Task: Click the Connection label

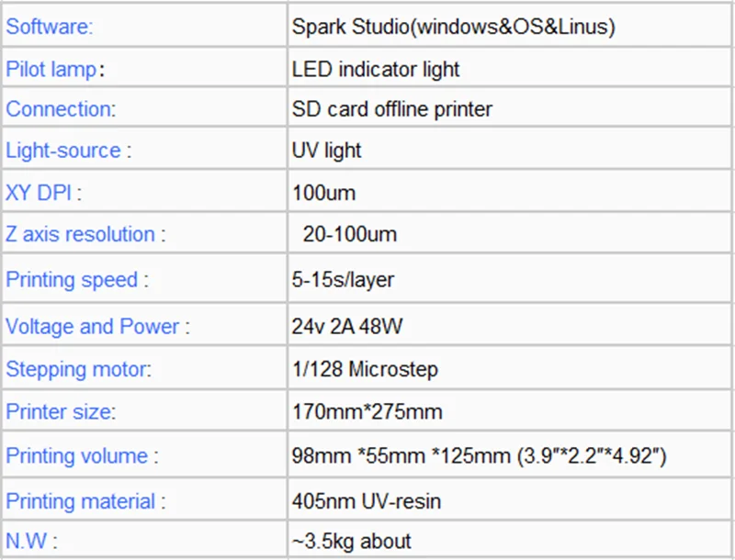Action: 61,109
